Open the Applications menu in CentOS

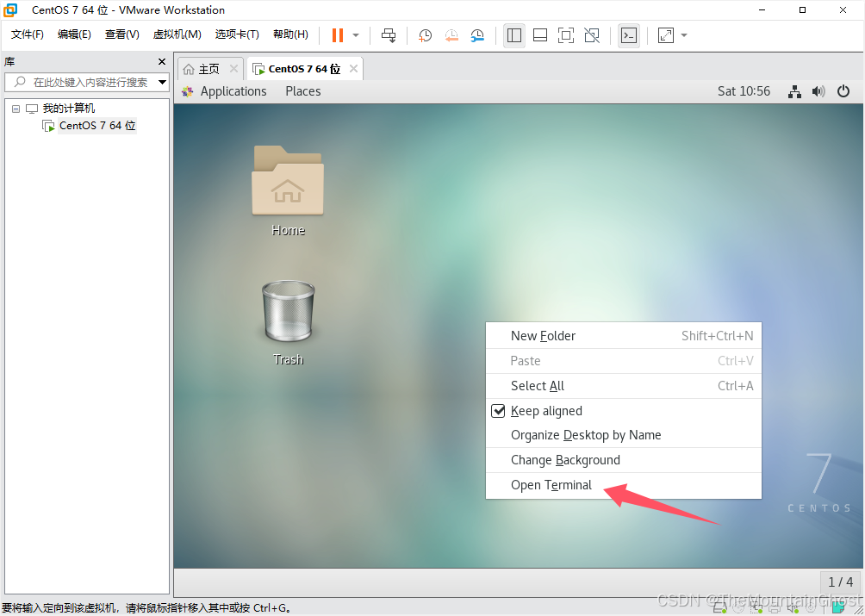click(233, 91)
